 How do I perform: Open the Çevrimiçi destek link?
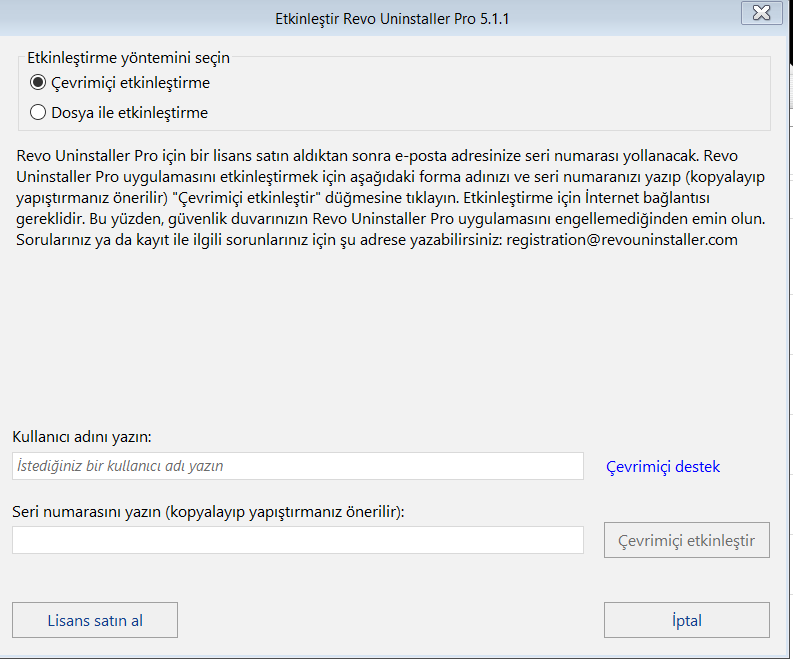tap(663, 466)
